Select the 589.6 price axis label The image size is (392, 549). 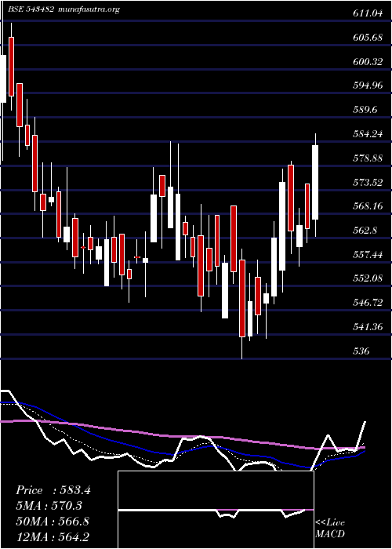[x=365, y=110]
